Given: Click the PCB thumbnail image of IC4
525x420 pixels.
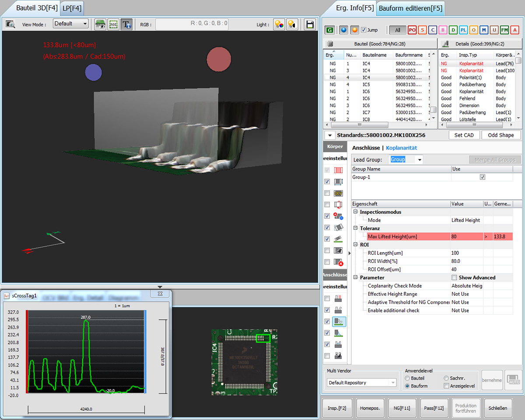Looking at the screenshot, I should tap(245, 362).
